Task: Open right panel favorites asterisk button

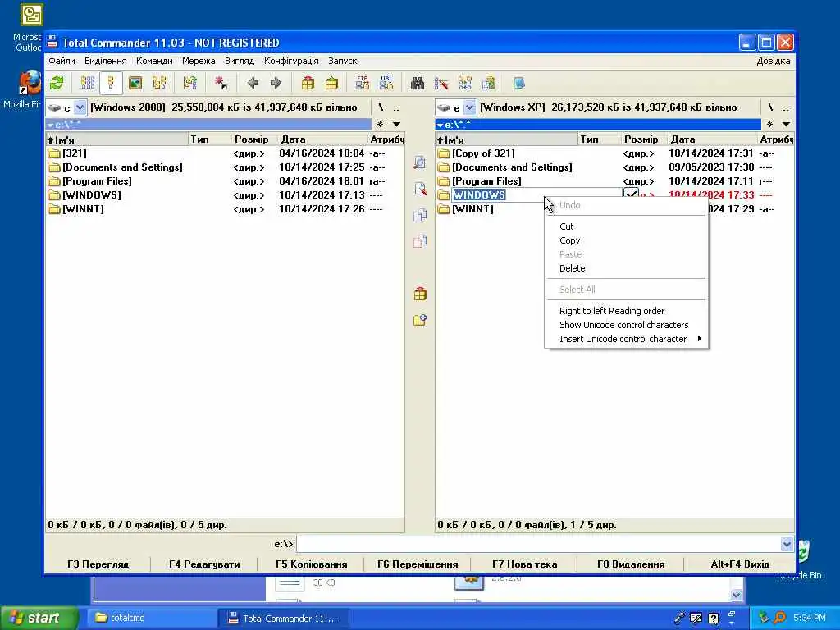Action: [x=769, y=125]
